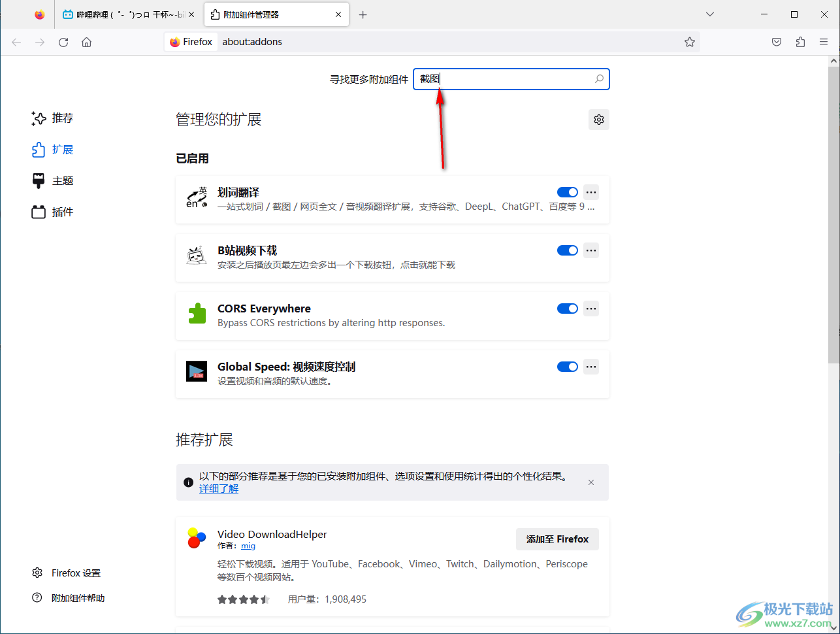The height and width of the screenshot is (634, 840).
Task: Click the 用户量: 1,908,495 text
Action: click(327, 599)
